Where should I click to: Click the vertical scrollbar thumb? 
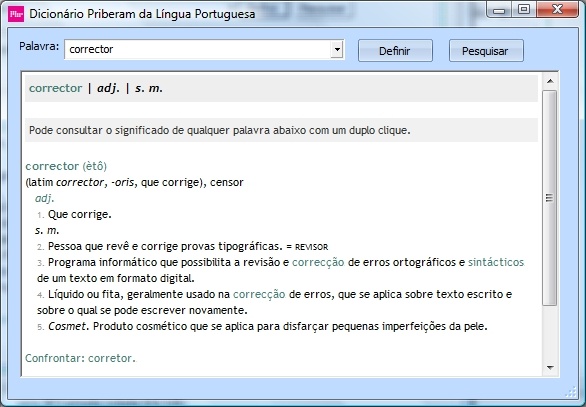(550, 198)
